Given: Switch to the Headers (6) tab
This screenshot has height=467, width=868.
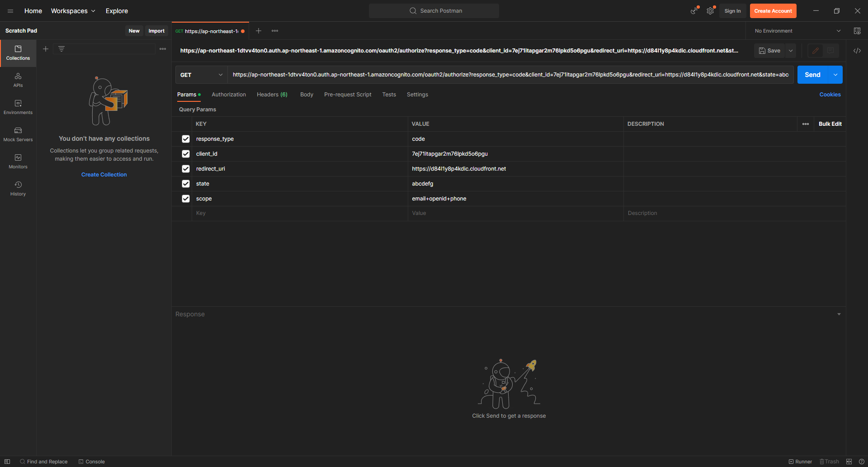Looking at the screenshot, I should 272,95.
